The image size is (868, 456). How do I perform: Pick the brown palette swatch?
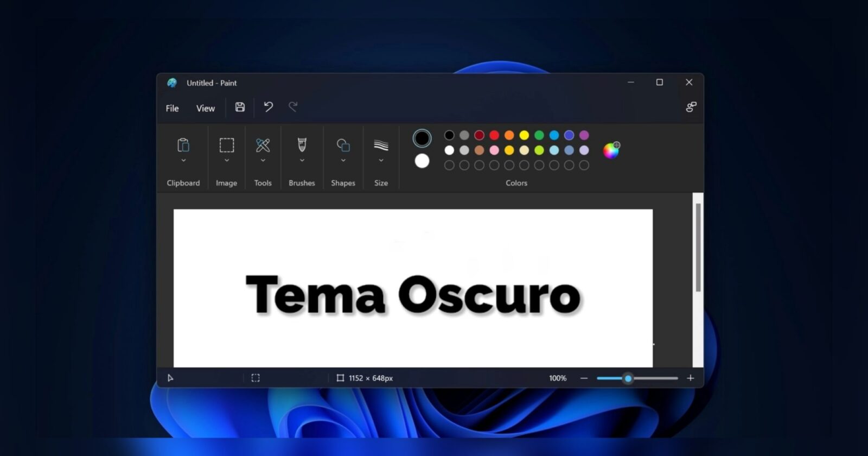(479, 150)
